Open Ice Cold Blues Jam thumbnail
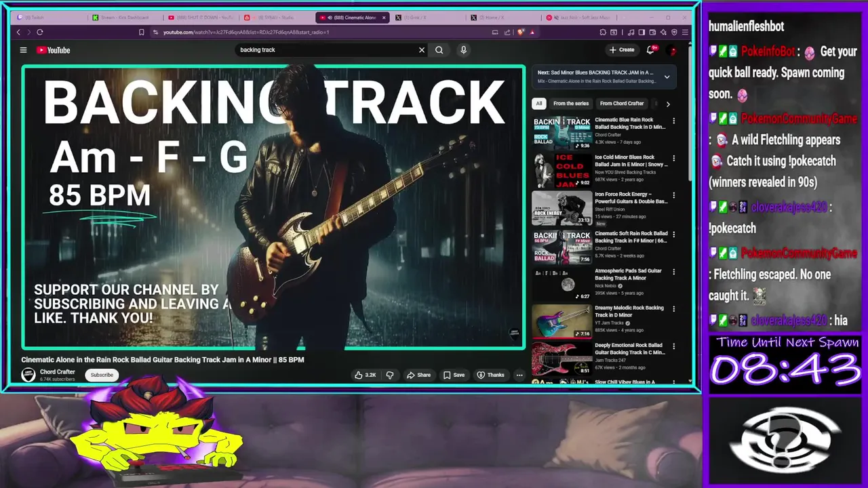868x488 pixels. 562,170
